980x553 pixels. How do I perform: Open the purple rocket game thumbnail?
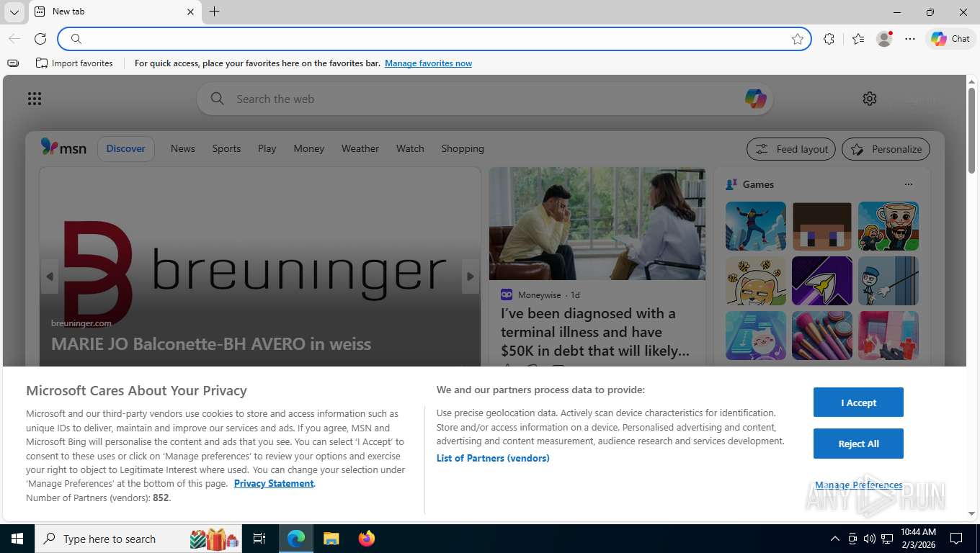point(822,281)
